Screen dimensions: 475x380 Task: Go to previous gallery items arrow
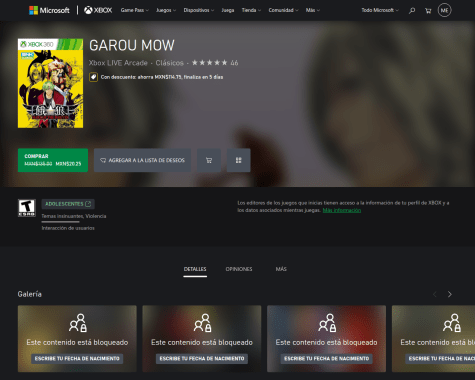click(435, 294)
